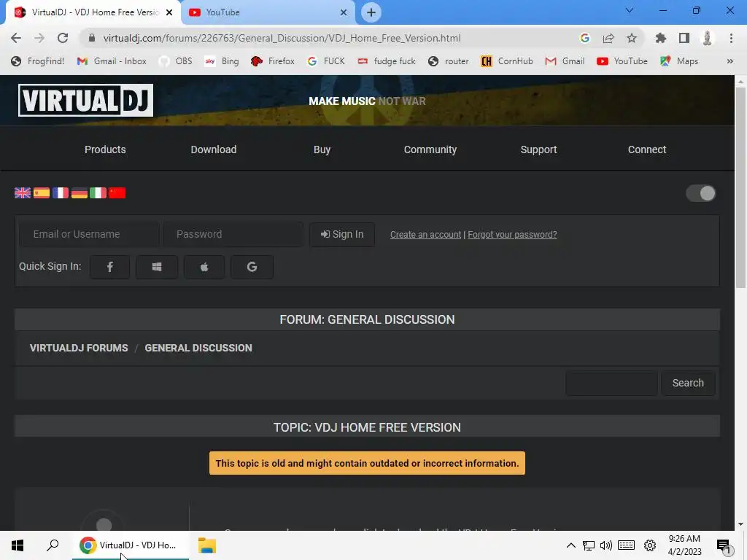
Task: Open Windows Start menu
Action: [x=18, y=545]
